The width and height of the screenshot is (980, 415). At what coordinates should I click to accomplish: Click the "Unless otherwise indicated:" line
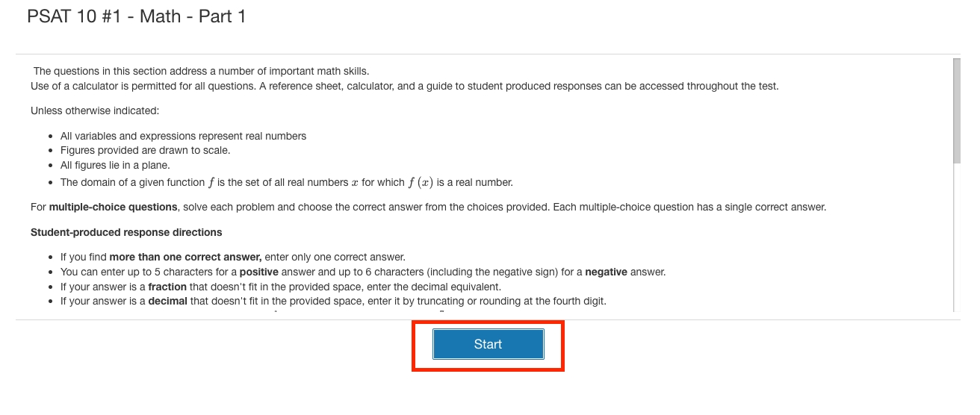pos(95,110)
